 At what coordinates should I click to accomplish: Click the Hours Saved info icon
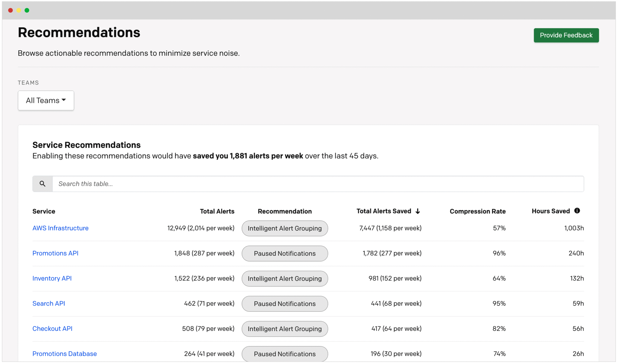coord(577,211)
